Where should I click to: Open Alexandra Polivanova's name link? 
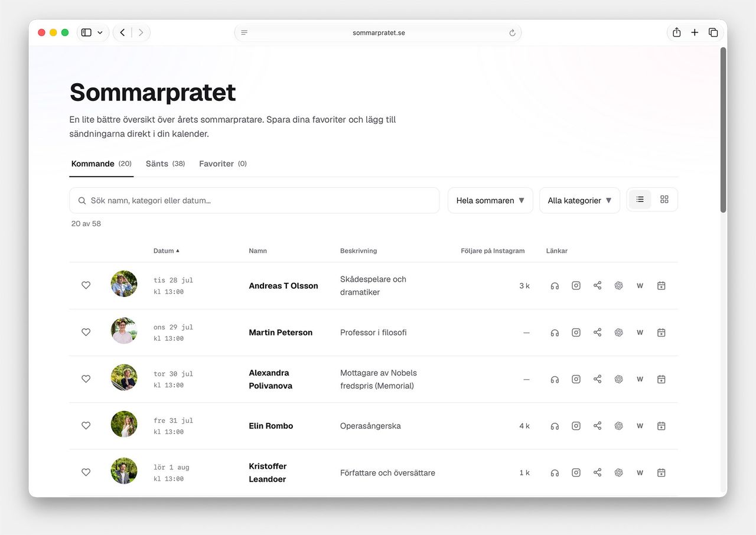271,379
